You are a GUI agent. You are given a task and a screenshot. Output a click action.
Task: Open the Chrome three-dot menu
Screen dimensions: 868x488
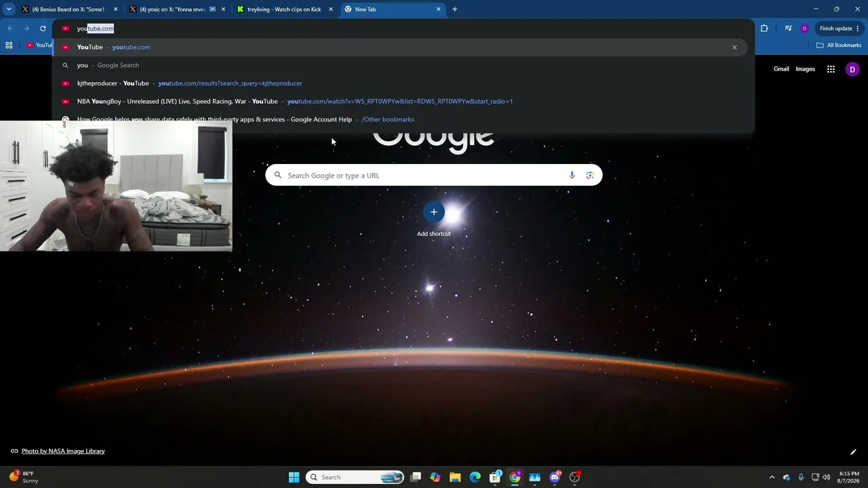pos(858,28)
